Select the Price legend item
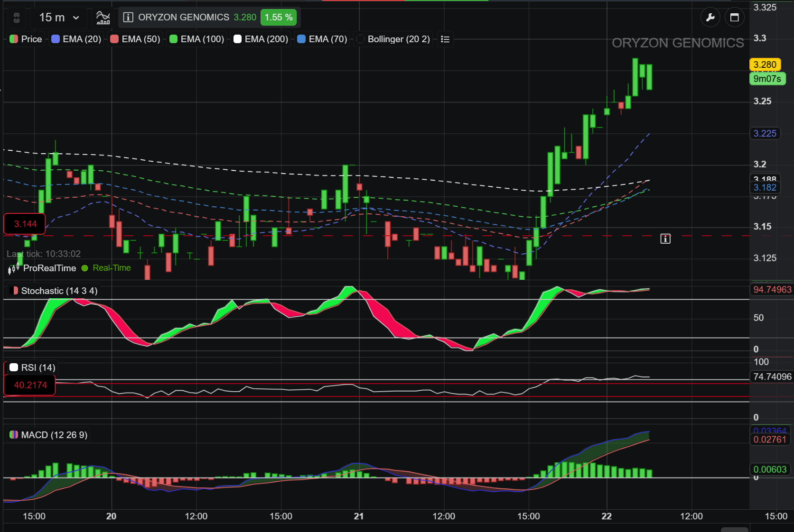This screenshot has width=794, height=532. 26,39
